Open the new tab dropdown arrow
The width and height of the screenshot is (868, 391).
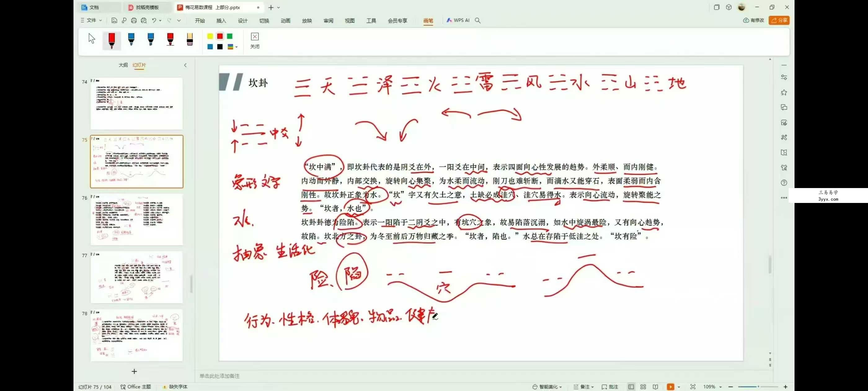279,7
